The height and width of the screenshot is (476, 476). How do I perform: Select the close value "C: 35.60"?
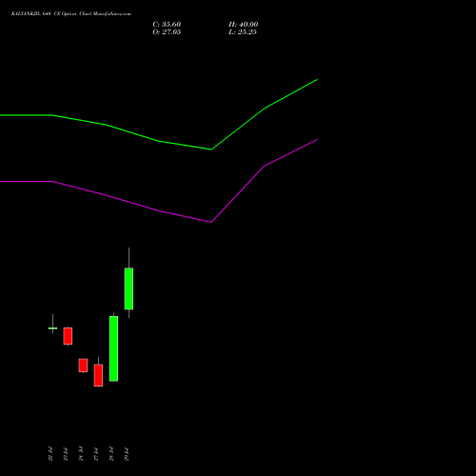(167, 25)
